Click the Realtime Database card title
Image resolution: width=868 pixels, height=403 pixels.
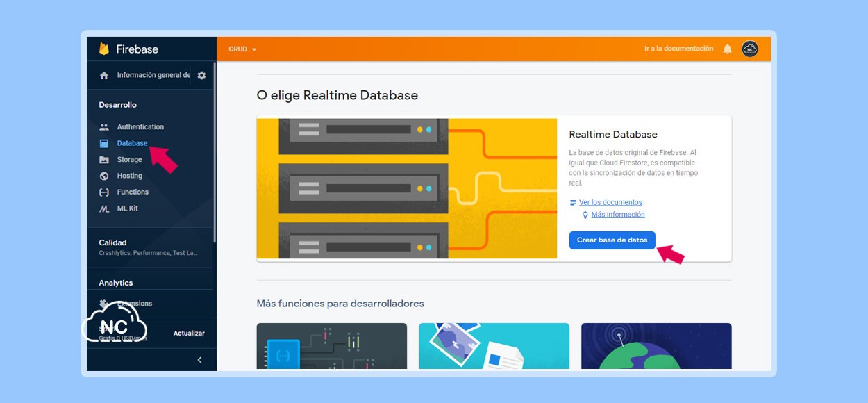(612, 134)
